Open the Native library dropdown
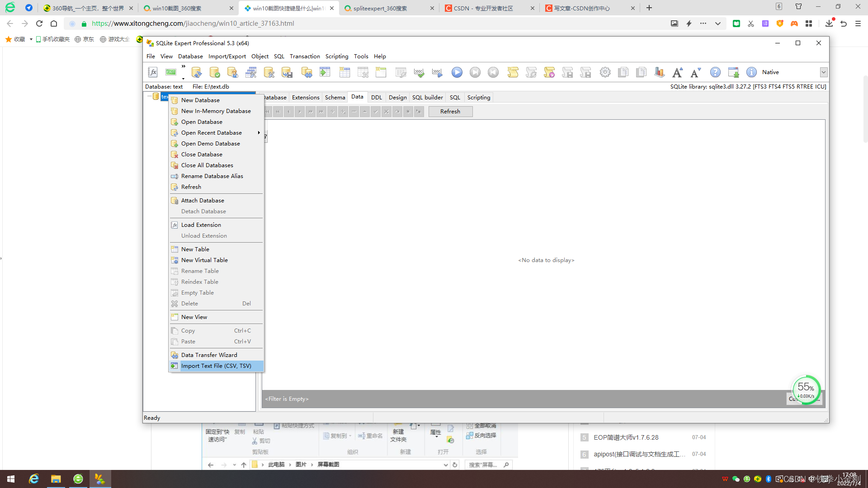Image resolution: width=868 pixels, height=488 pixels. [824, 72]
